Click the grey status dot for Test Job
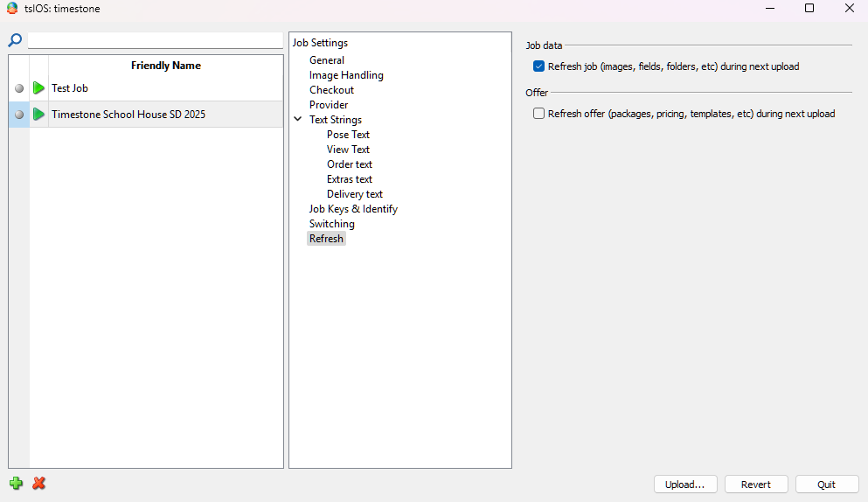Viewport: 868px width, 502px height. 19,88
